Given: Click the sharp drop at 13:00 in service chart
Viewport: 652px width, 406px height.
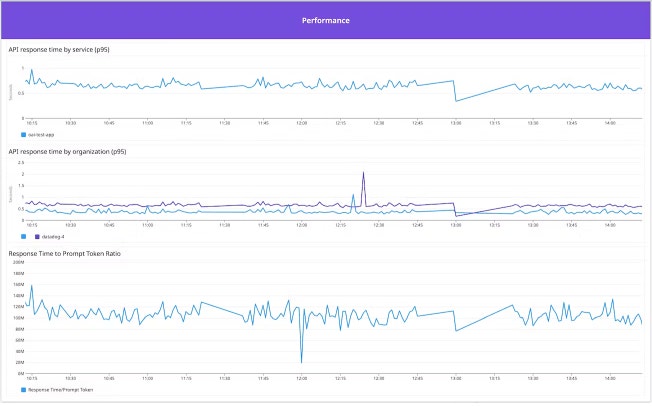Looking at the screenshot, I should (456, 100).
